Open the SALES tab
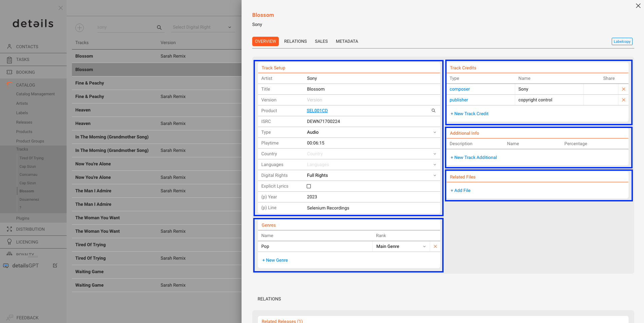644x323 pixels. [321, 41]
